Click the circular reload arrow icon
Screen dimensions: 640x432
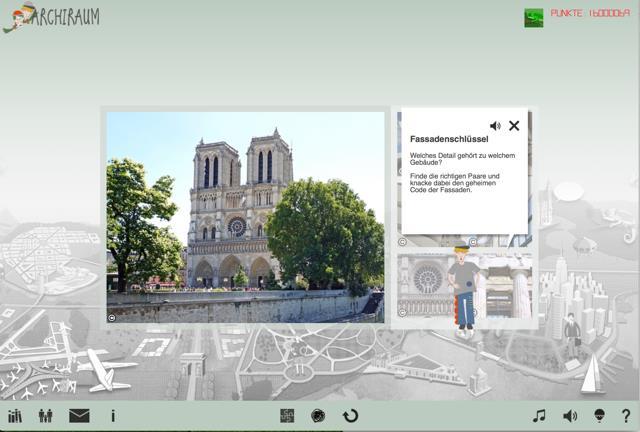tap(350, 416)
